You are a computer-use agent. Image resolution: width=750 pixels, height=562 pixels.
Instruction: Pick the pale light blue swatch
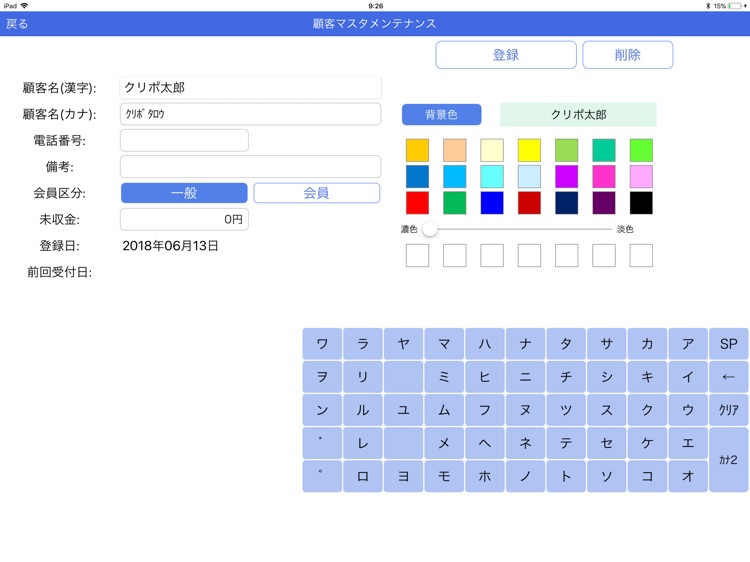(x=529, y=176)
